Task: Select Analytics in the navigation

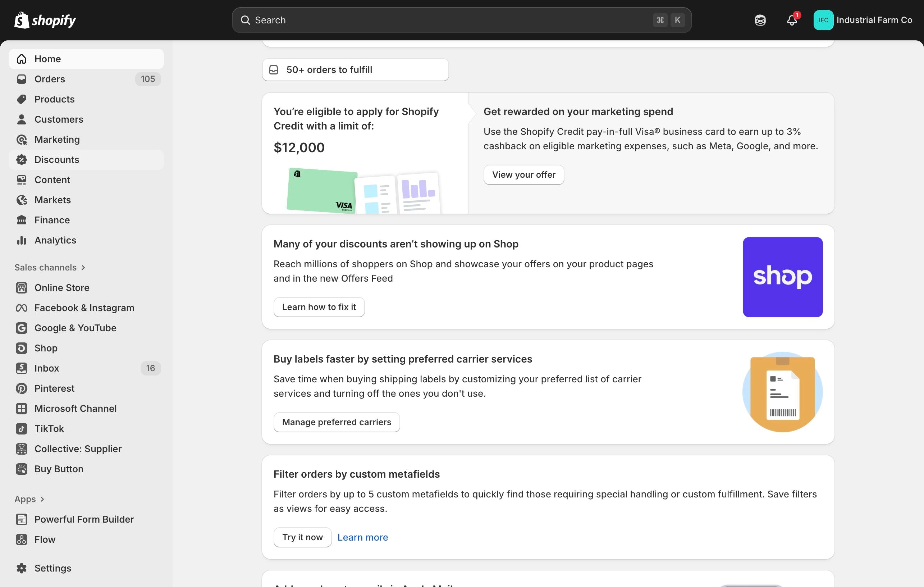Action: [55, 240]
